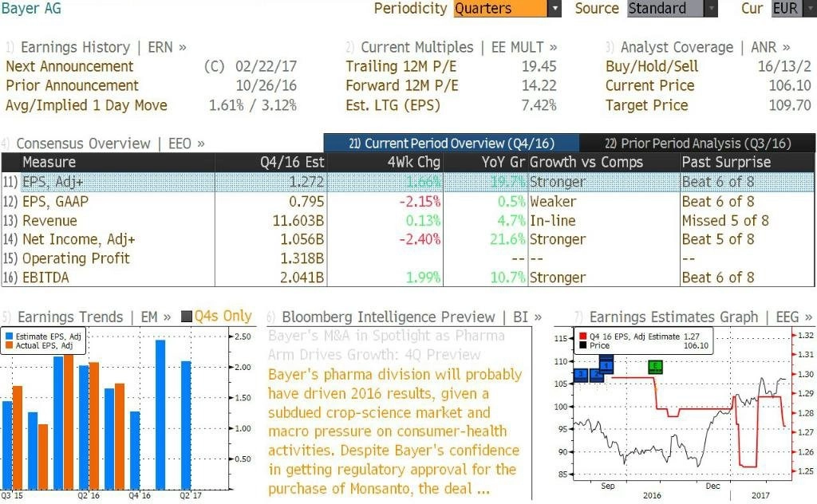Open Current Multiples EE MULT arrow link

click(553, 47)
